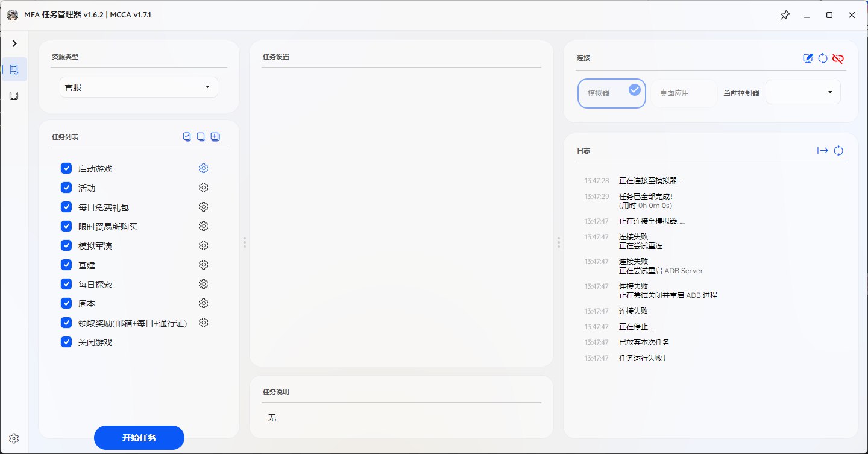This screenshot has height=454, width=868.
Task: Click the add task icon in 任务列表
Action: click(x=215, y=137)
